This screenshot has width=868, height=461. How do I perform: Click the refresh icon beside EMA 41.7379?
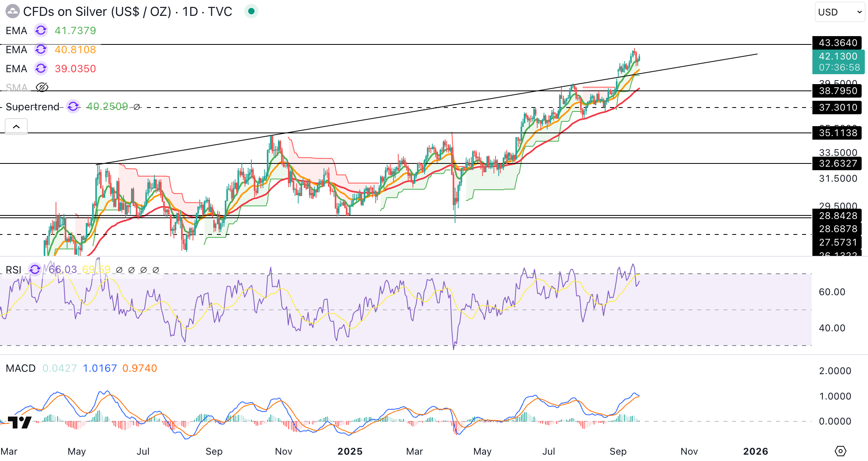(x=41, y=31)
